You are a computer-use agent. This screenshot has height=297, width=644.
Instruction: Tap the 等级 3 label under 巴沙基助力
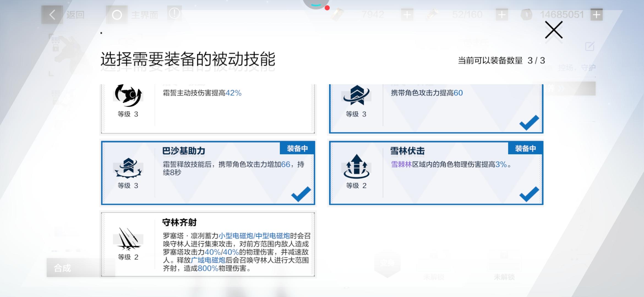(128, 186)
